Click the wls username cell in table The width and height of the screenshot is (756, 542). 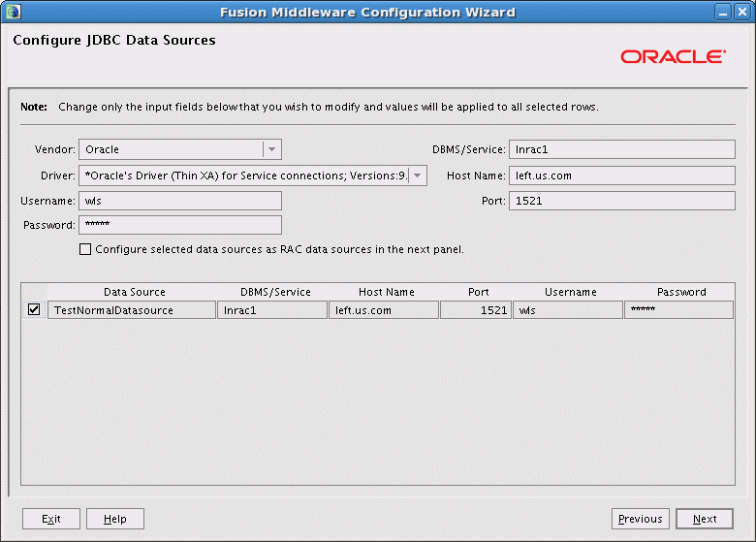[x=568, y=310]
